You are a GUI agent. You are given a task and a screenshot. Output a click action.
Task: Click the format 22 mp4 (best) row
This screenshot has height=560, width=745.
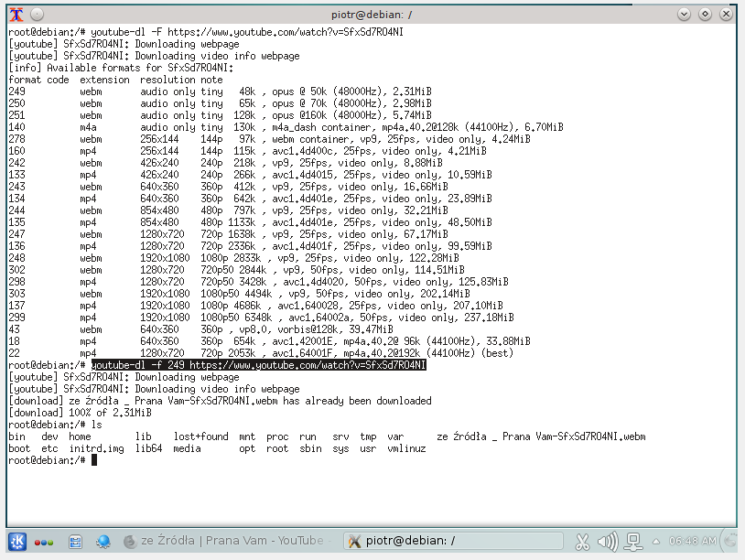point(262,353)
